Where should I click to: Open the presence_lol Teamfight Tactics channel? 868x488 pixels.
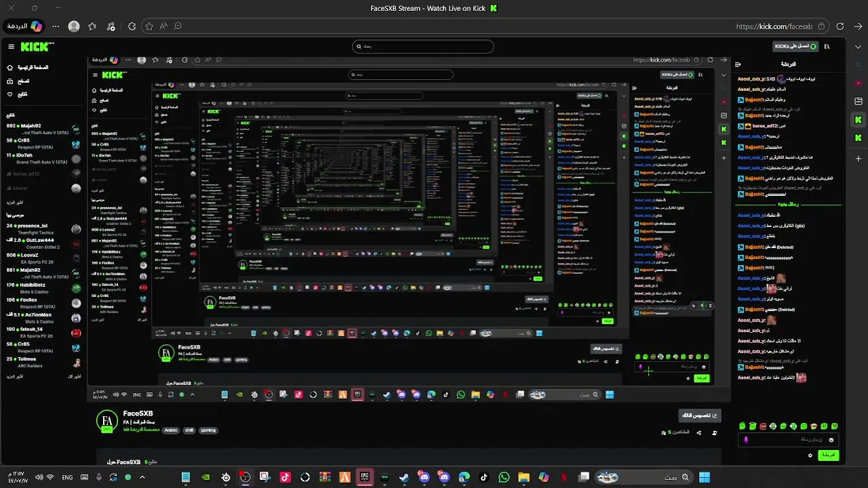(43, 229)
